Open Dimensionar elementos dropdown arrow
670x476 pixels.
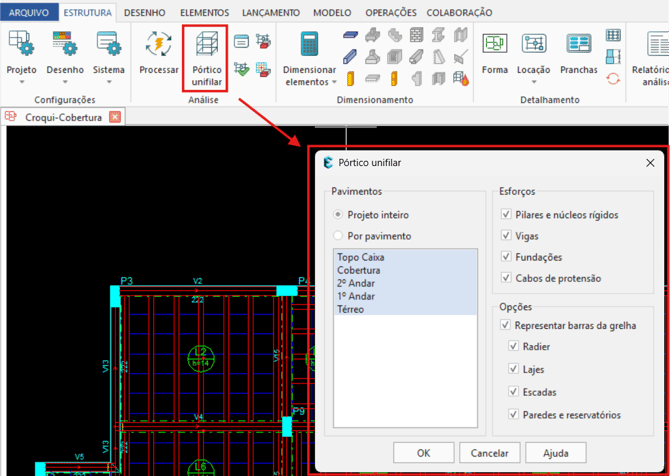pyautogui.click(x=334, y=82)
